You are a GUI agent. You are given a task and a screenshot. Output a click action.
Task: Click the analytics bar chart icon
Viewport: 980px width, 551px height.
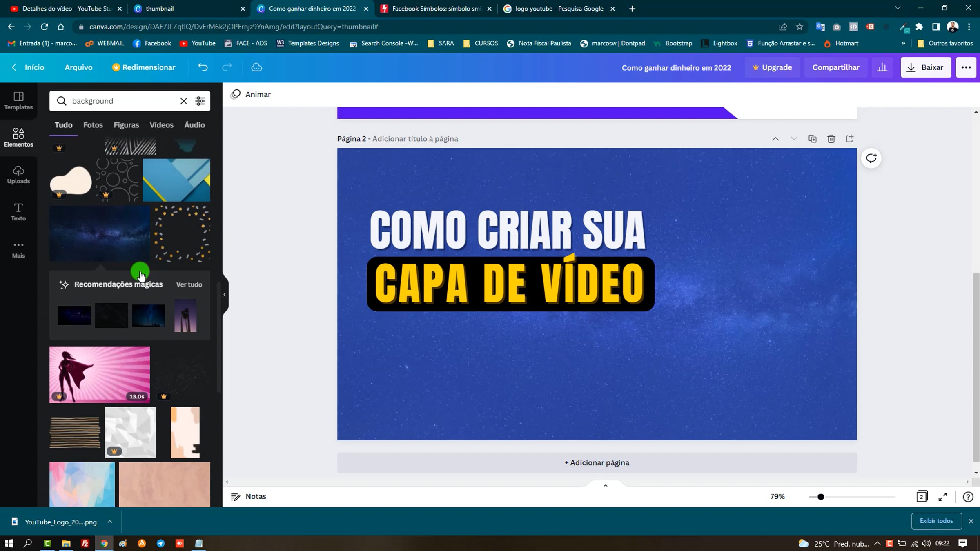pyautogui.click(x=882, y=67)
